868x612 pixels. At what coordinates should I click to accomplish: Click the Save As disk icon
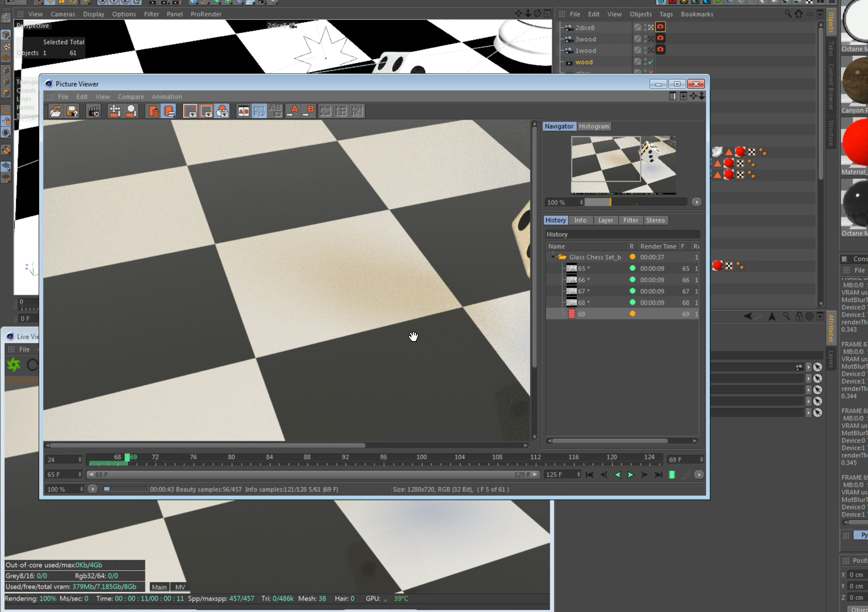point(72,111)
